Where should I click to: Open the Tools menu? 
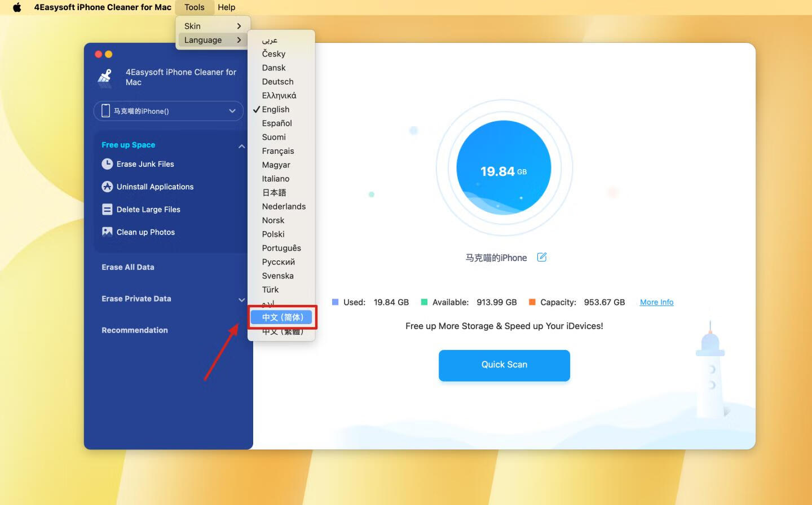point(195,7)
